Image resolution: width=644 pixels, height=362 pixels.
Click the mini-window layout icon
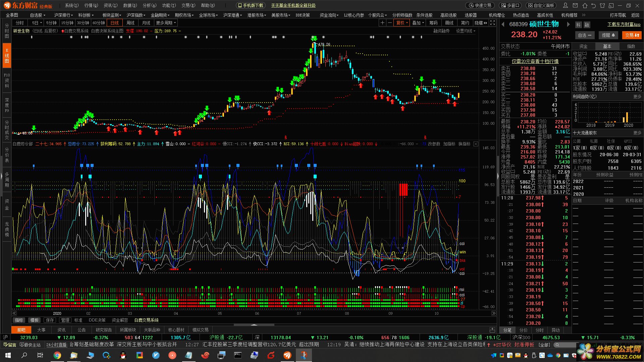click(611, 5)
